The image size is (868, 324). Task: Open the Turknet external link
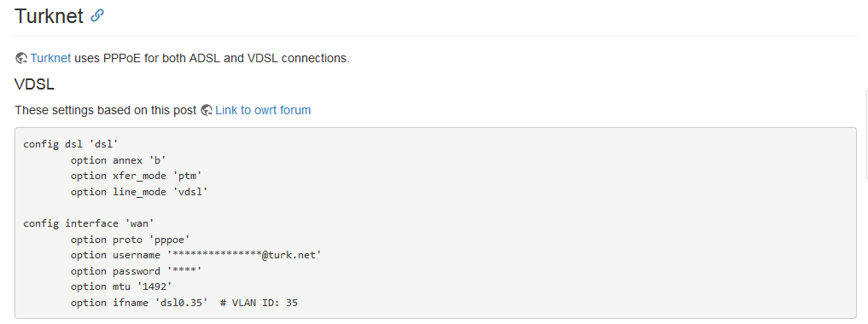pyautogui.click(x=50, y=58)
